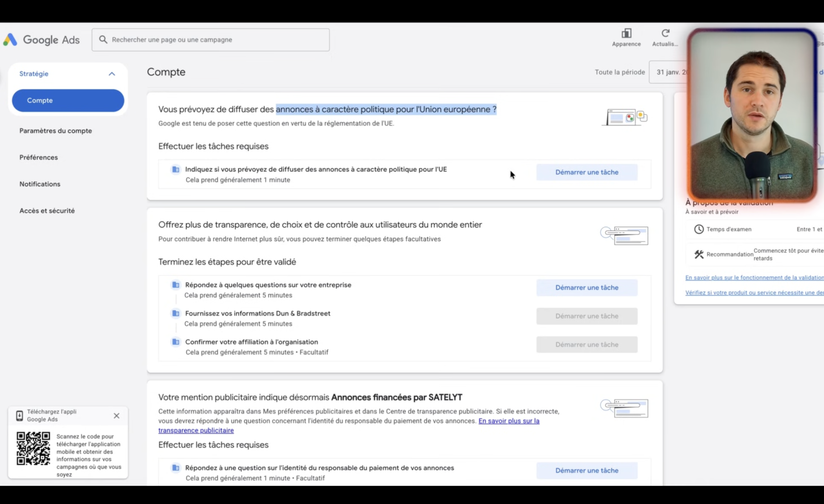Open Paramètres du compte
Image resolution: width=824 pixels, height=504 pixels.
click(x=55, y=131)
